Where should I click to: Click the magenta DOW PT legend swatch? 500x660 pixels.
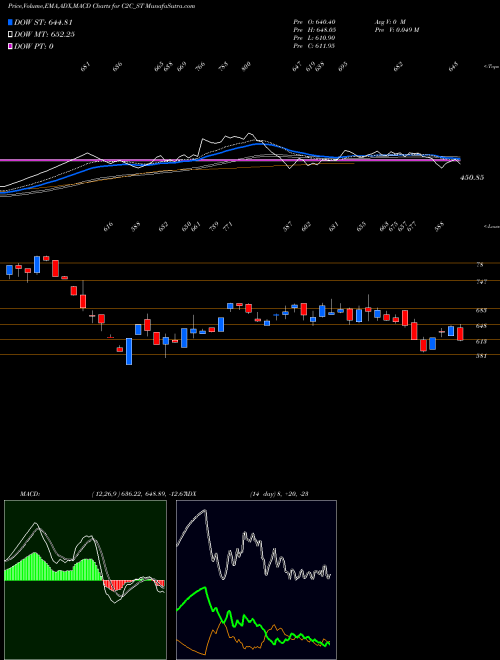pyautogui.click(x=10, y=46)
